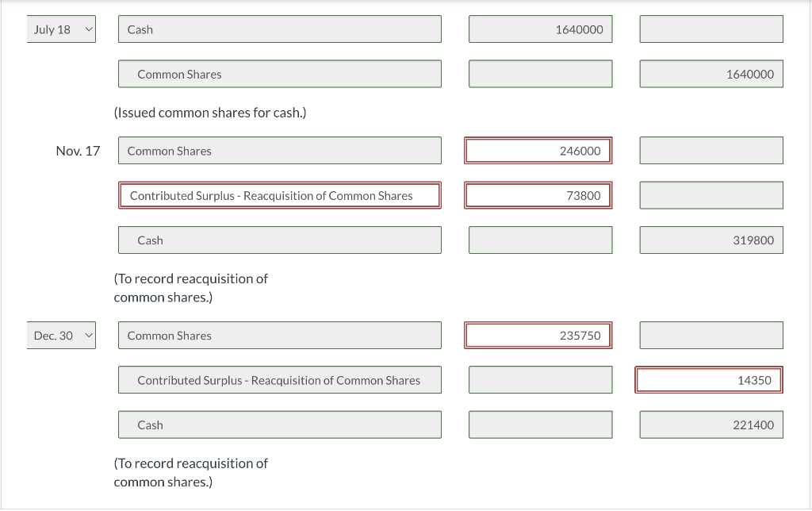Click the Cash account field for July 18

279,29
